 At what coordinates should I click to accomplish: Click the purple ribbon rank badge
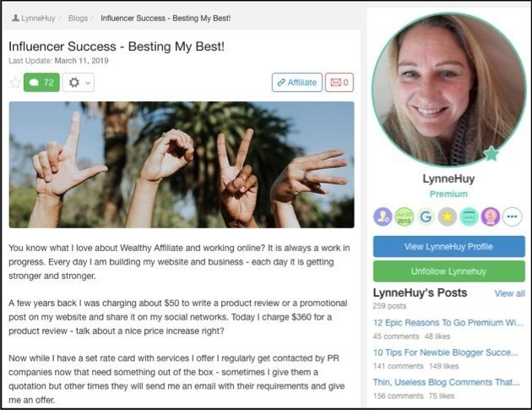click(491, 216)
